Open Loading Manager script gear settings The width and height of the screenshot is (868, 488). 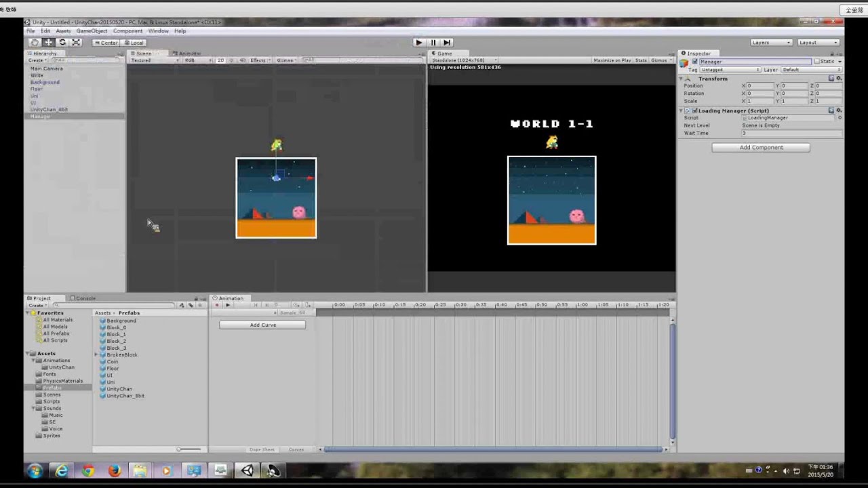point(839,110)
